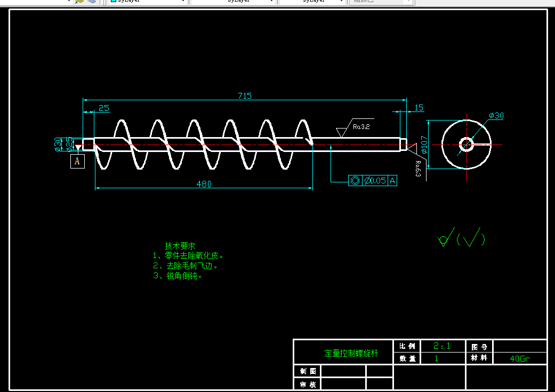Select the concentricity symbol in tolerance frame

click(x=355, y=181)
